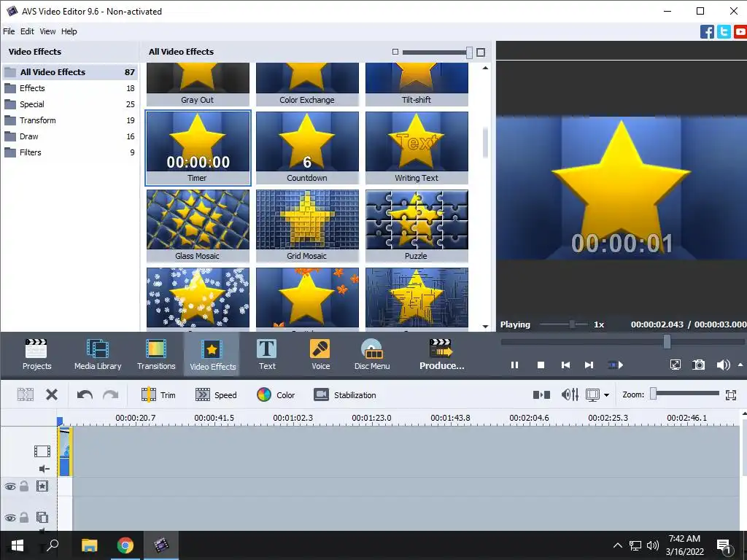
Task: Select the Writing Text effect thumbnail
Action: (x=417, y=147)
